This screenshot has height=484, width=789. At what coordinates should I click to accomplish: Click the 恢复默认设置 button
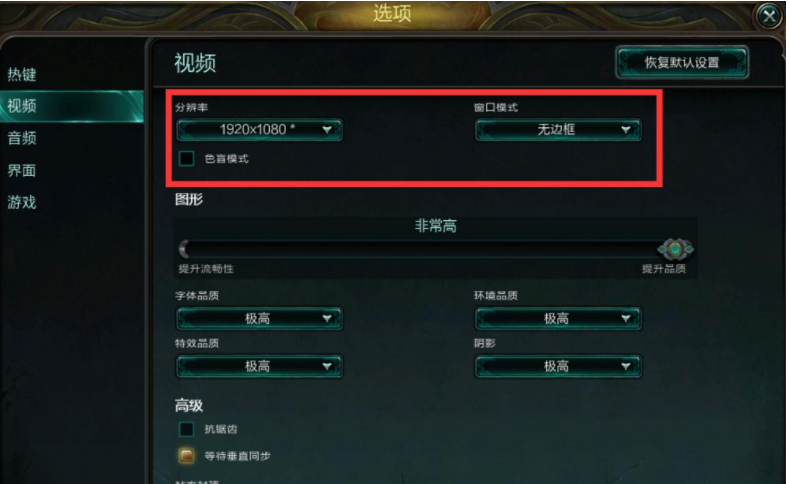coord(682,62)
